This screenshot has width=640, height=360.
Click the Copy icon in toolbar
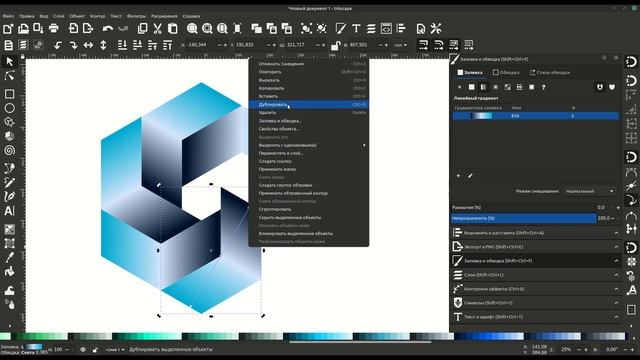(x=142, y=28)
